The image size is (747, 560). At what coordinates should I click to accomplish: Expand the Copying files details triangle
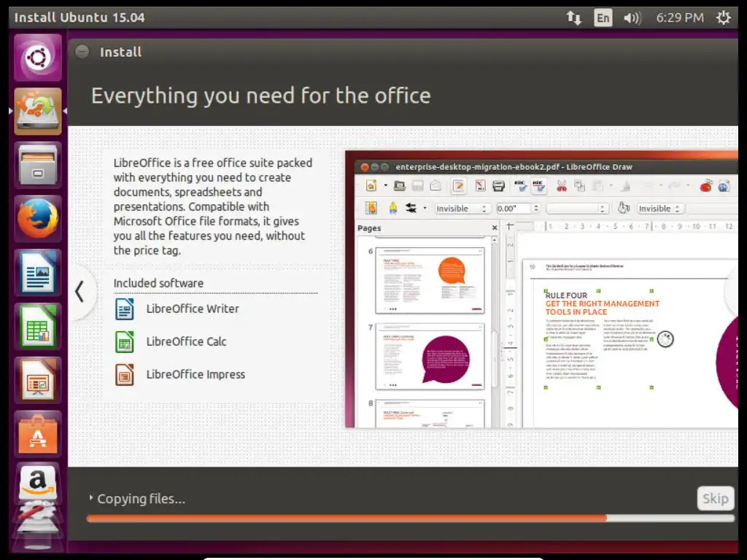point(90,498)
